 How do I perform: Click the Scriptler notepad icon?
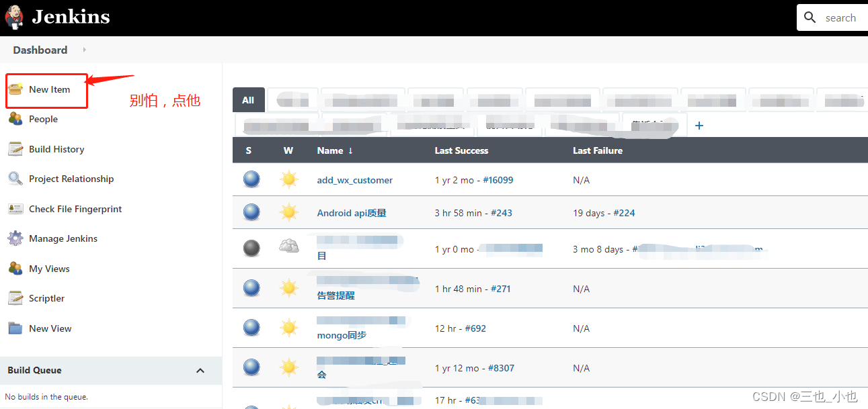(x=15, y=298)
